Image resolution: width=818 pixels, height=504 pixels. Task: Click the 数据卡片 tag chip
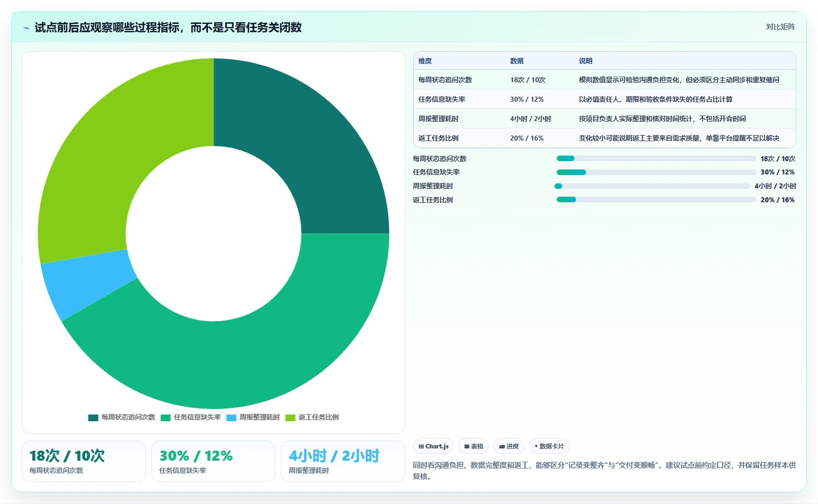click(549, 446)
